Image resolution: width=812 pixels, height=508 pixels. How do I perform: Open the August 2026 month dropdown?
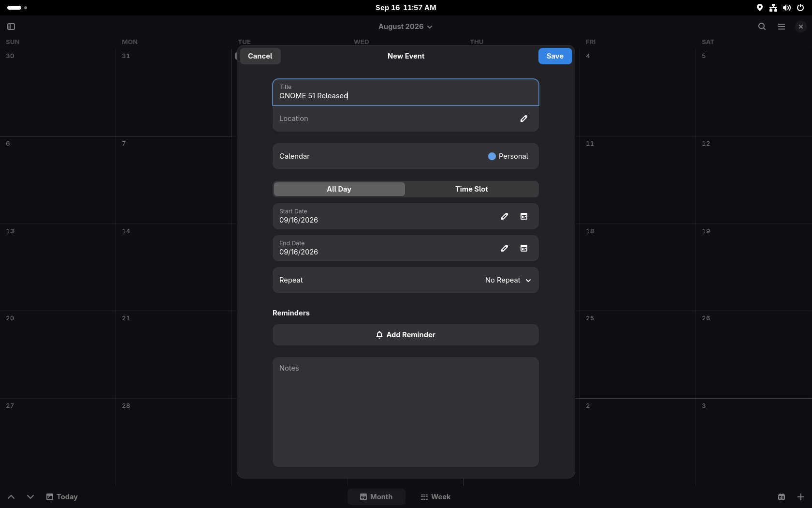tap(406, 27)
